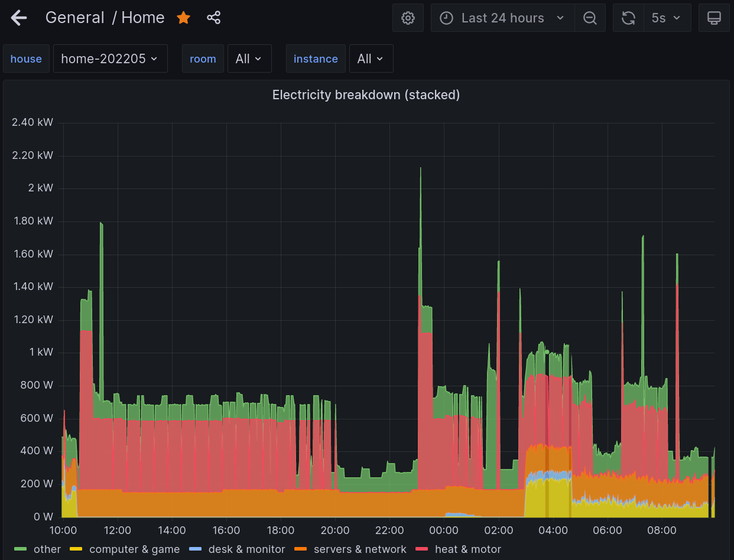Click the Home breadcrumb link
This screenshot has height=560, width=734.
pyautogui.click(x=143, y=18)
